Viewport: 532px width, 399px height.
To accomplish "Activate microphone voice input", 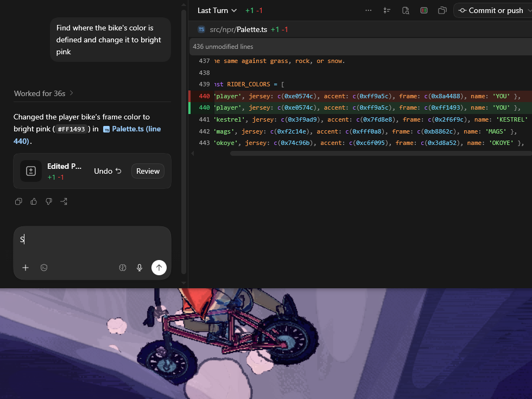I will [140, 268].
